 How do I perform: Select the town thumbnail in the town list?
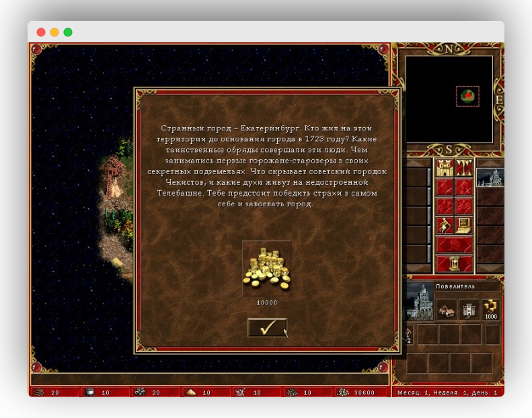490,177
